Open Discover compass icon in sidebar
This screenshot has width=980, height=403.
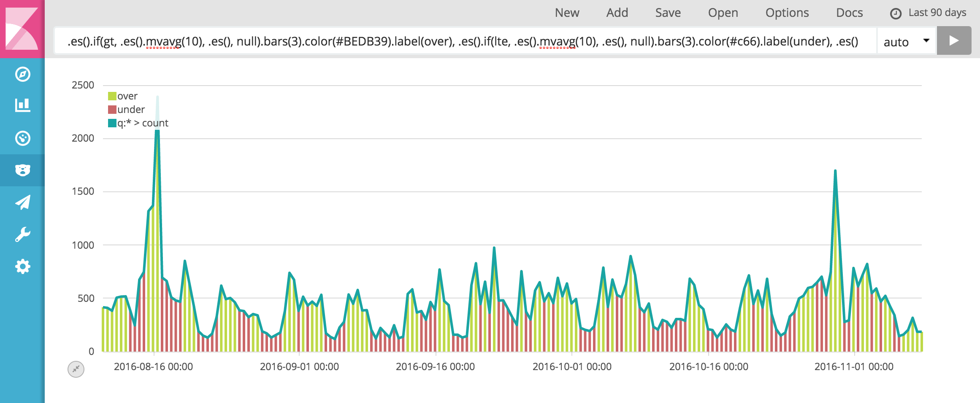pos(22,74)
